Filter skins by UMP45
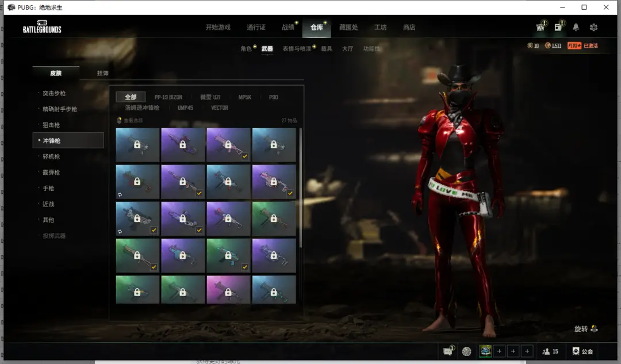Screen dimensions: 621x364 (185, 108)
